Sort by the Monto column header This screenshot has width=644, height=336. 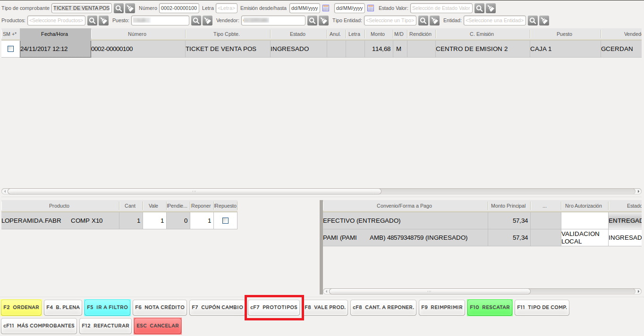pos(378,34)
